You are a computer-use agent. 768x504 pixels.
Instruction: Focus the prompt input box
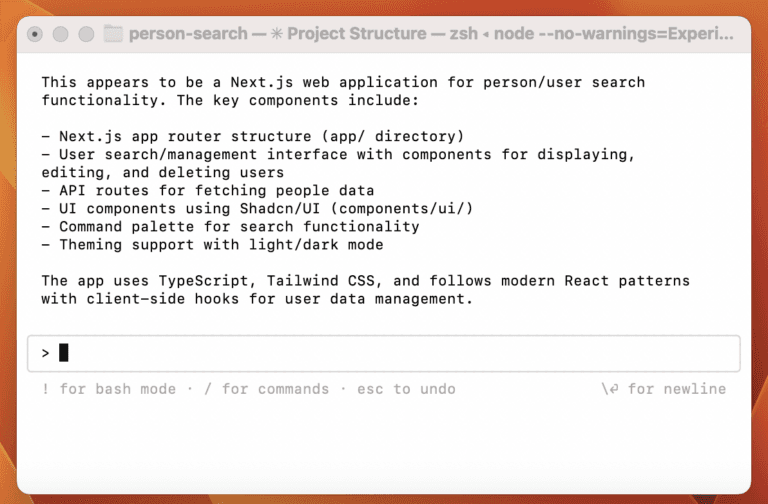click(400, 353)
